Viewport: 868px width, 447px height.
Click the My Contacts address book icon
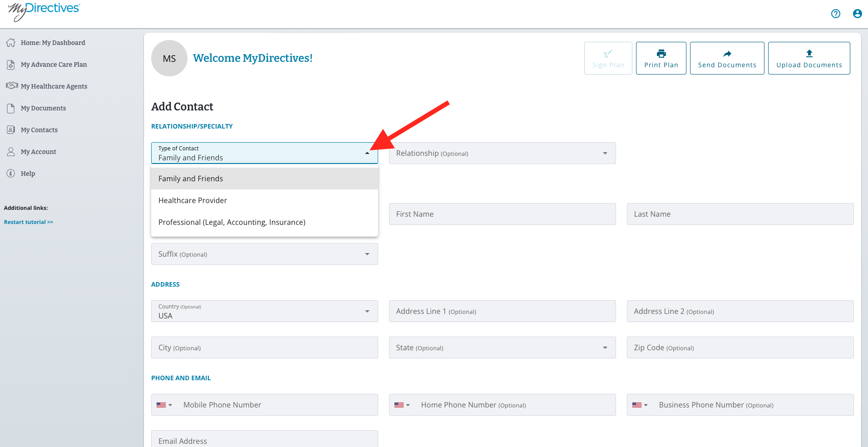(11, 130)
